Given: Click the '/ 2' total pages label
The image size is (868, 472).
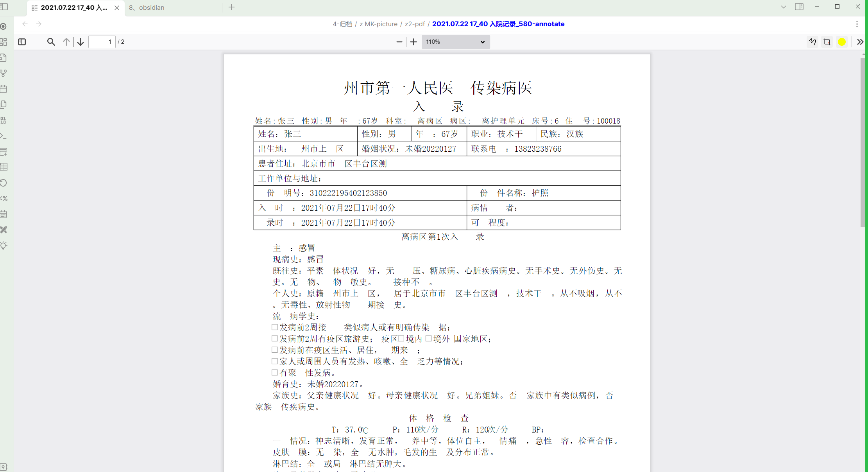Looking at the screenshot, I should 121,42.
